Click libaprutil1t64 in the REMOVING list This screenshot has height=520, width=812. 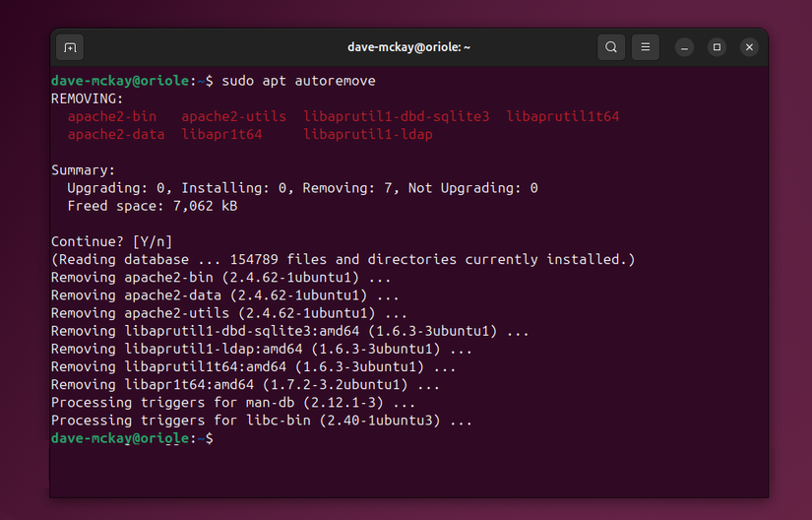click(x=562, y=116)
